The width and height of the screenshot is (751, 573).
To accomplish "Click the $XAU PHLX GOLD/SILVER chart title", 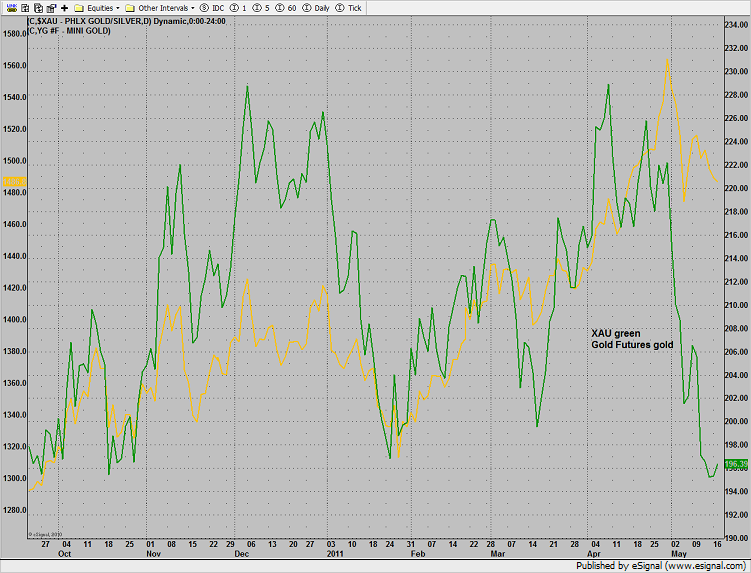I will pos(127,22).
